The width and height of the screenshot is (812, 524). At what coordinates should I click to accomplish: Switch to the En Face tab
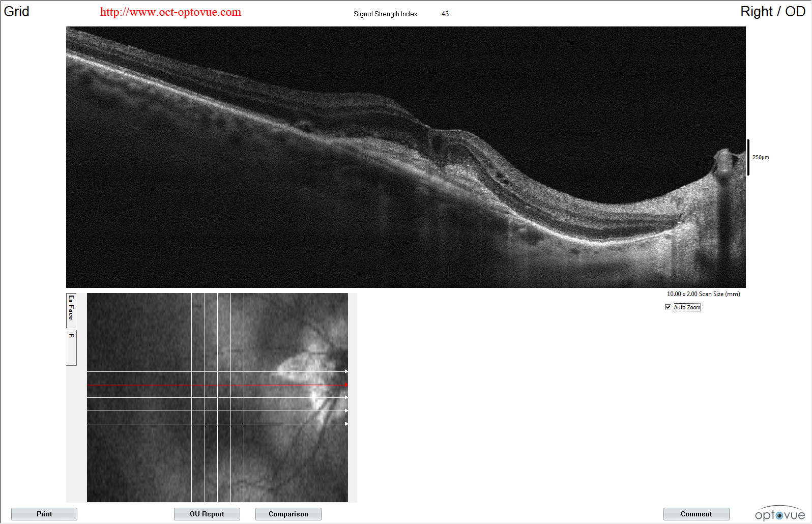(x=71, y=310)
